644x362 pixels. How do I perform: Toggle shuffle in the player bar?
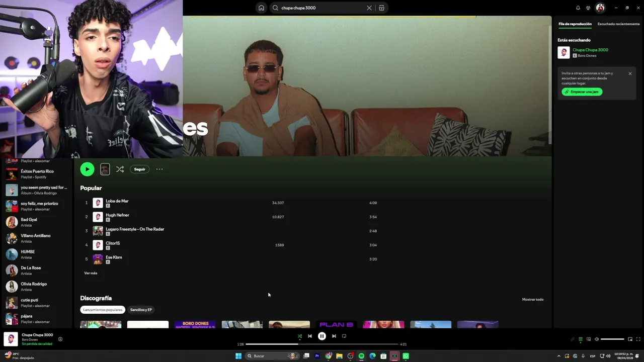(300, 336)
